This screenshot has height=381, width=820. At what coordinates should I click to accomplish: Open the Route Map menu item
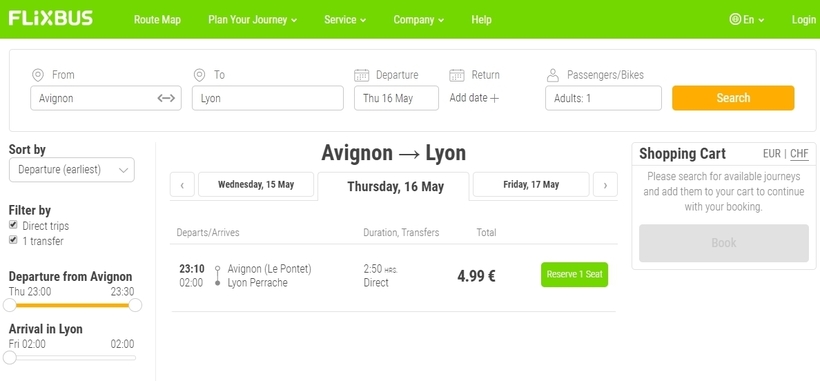(157, 20)
